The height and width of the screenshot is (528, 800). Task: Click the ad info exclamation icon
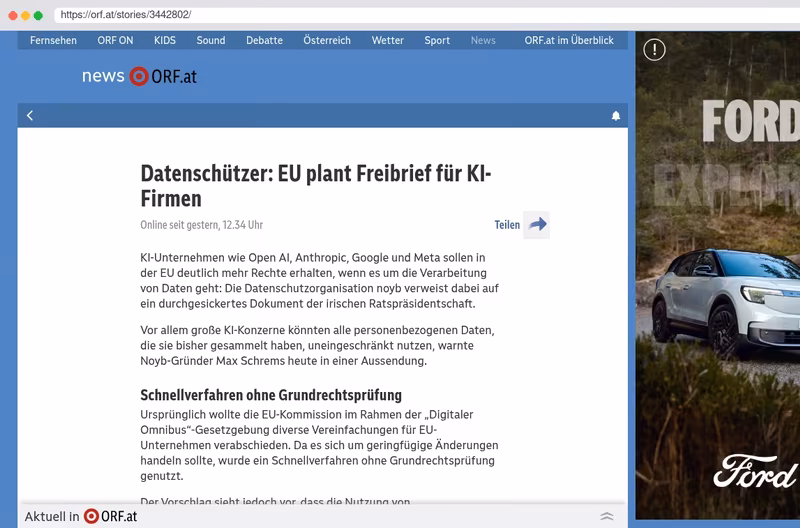[x=654, y=50]
